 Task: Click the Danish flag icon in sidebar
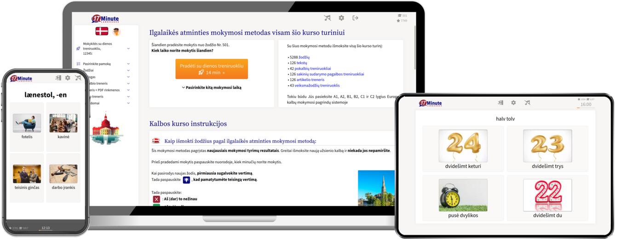coord(102,31)
